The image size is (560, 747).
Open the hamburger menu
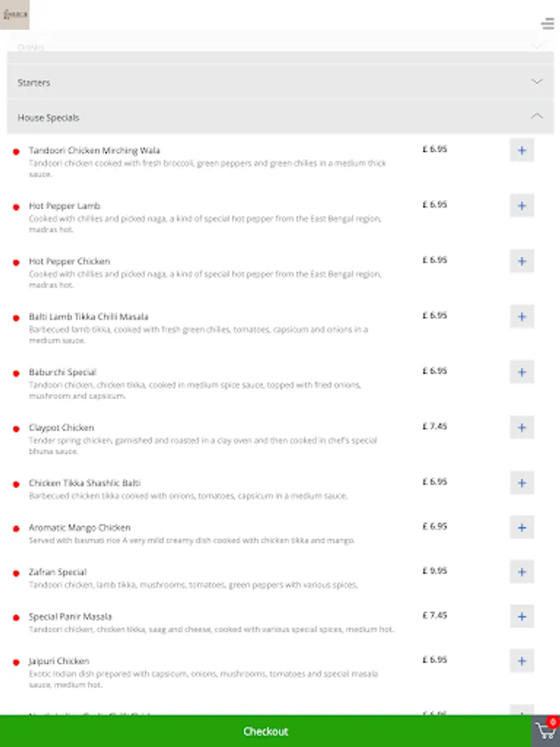pyautogui.click(x=548, y=23)
